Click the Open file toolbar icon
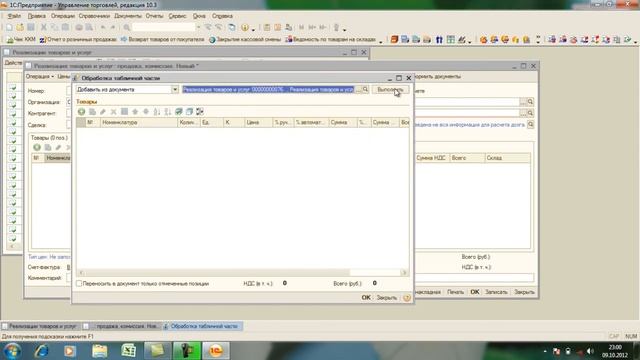The image size is (640, 360). point(20,27)
